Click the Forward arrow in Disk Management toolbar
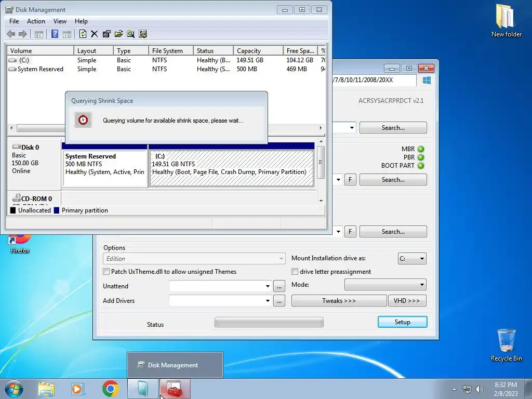532x399 pixels. click(x=23, y=34)
